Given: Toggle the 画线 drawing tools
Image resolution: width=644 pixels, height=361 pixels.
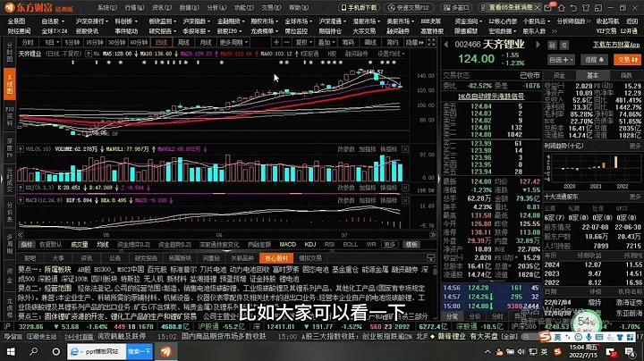Looking at the screenshot, I should 370,42.
